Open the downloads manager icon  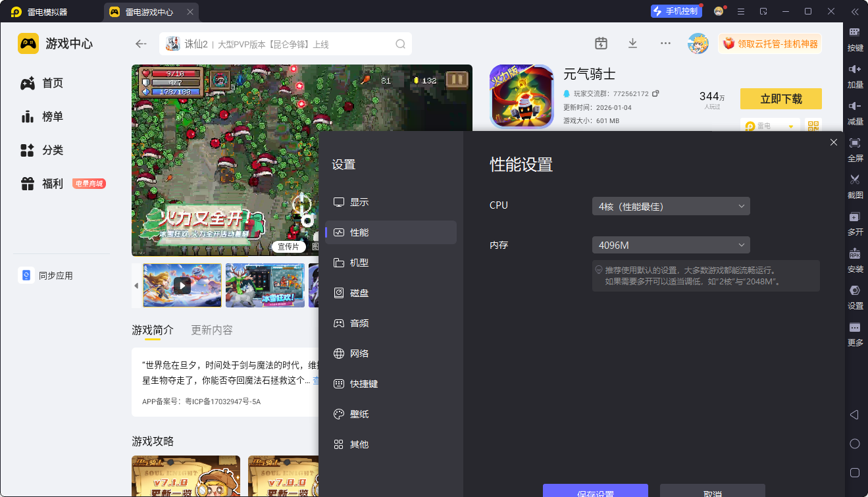pos(632,43)
